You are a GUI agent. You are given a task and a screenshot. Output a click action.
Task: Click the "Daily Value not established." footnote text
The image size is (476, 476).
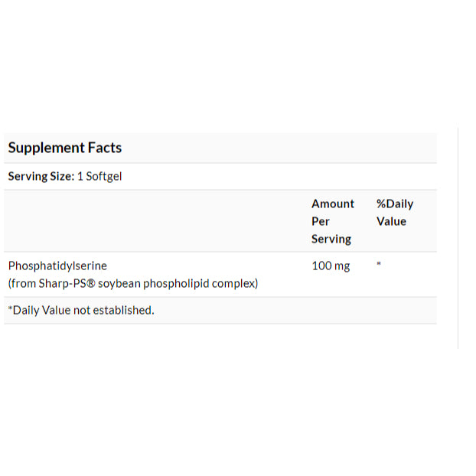84,310
